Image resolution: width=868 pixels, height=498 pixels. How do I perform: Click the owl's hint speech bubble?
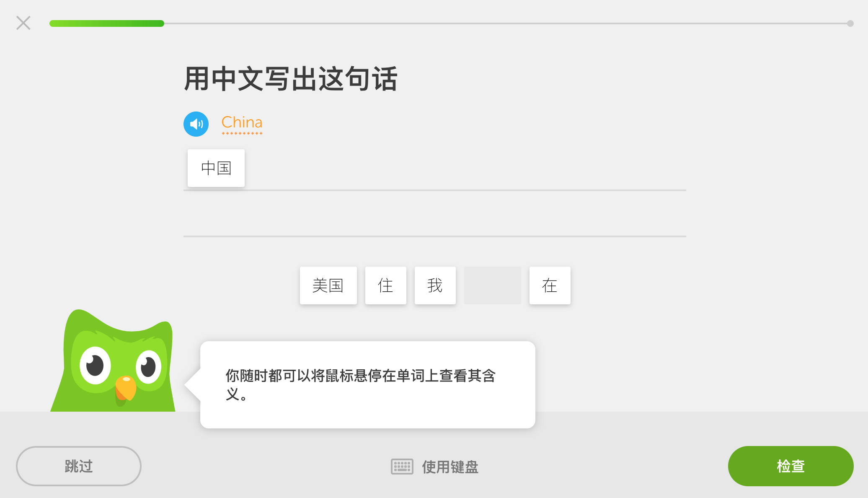coord(368,385)
